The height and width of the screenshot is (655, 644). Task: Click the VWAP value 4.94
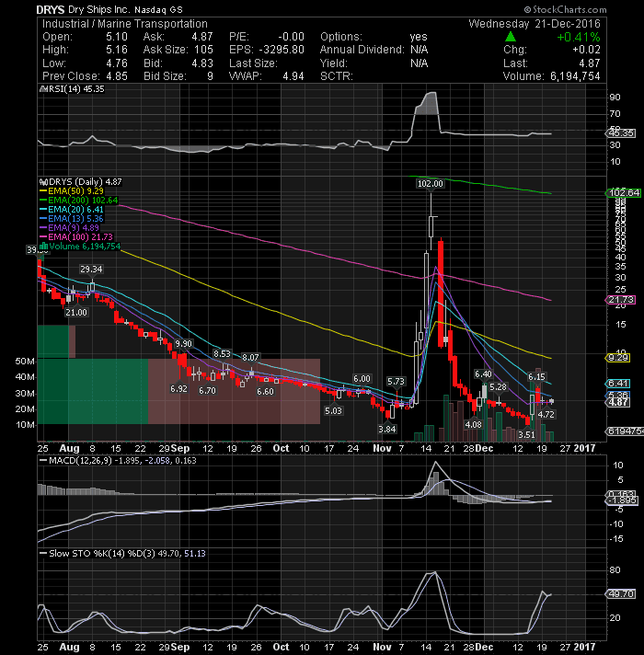tap(293, 76)
